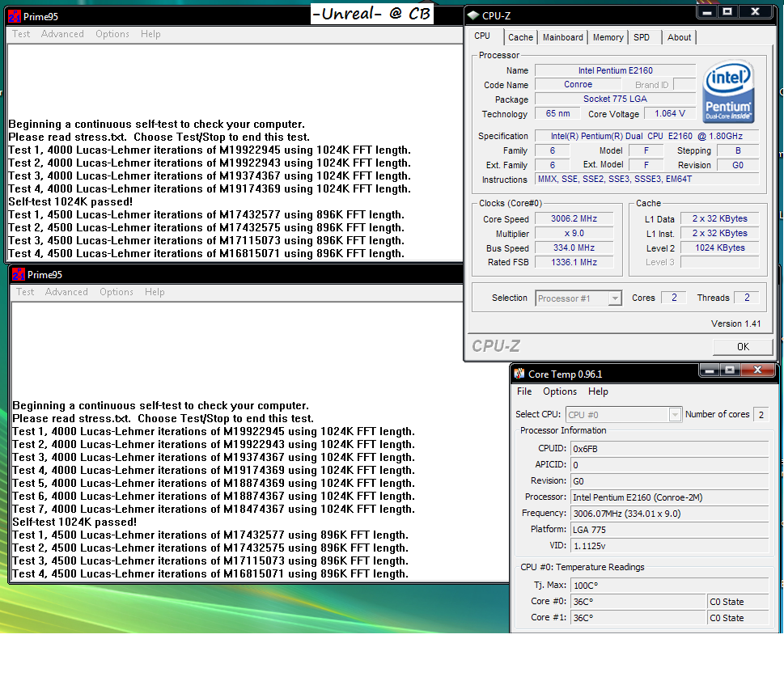784x681 pixels.
Task: Click the Platform field LGA 775
Action: click(x=669, y=530)
